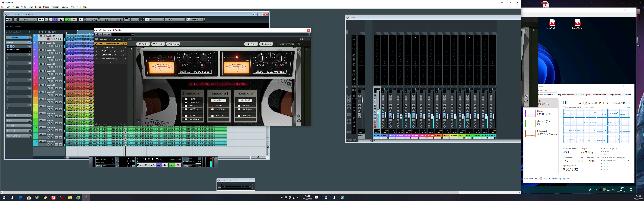Bypass Gem Comp G-64 with its power icon
The width and height of the screenshot is (644, 201).
point(96,55)
